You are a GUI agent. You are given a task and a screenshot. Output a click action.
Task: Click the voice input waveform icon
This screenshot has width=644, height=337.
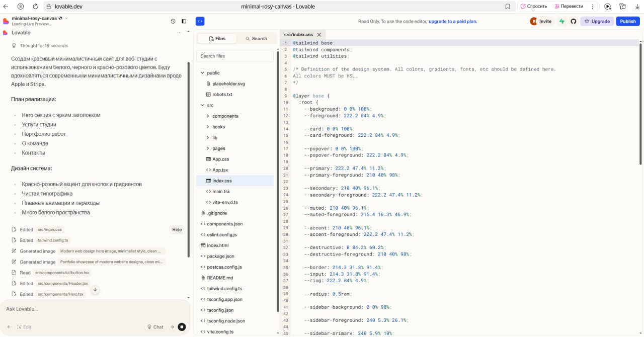[x=172, y=327]
